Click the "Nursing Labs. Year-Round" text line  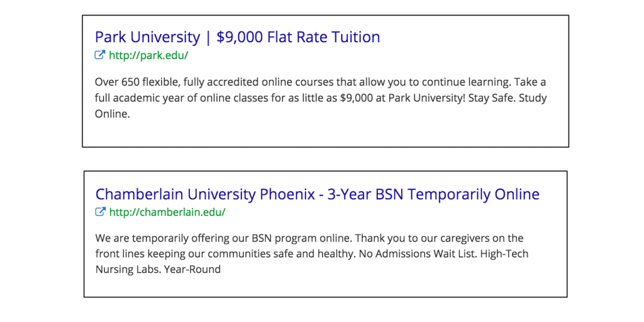158,269
